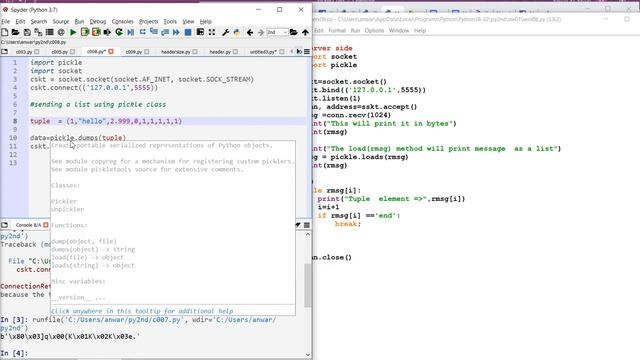
Task: Save all files in Spyder toolbar
Action: 38,32
